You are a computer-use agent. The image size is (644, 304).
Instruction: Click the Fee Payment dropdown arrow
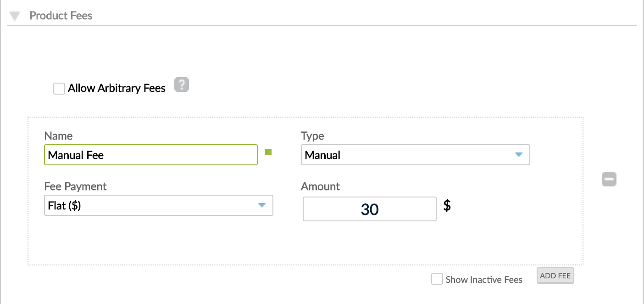262,206
